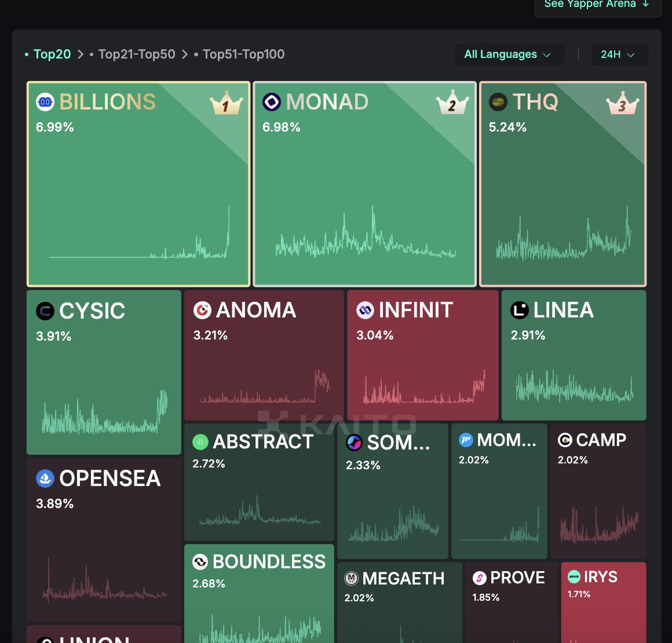The height and width of the screenshot is (643, 672).
Task: Click the 3.91% value on CYSIC
Action: click(x=53, y=336)
